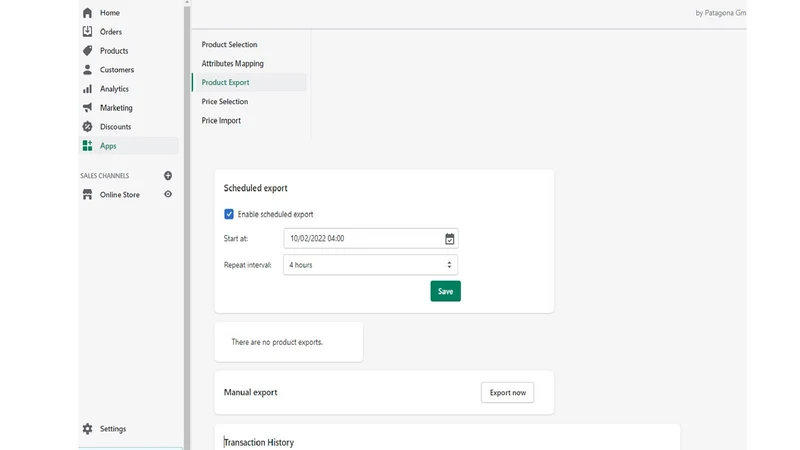800x450 pixels.
Task: Click the Customers person icon
Action: [87, 69]
